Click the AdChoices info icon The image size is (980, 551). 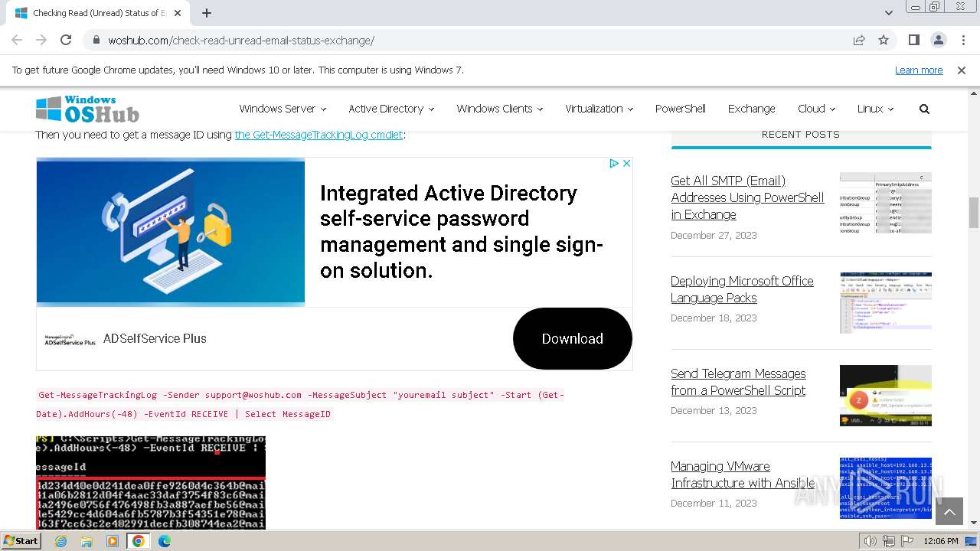(614, 163)
